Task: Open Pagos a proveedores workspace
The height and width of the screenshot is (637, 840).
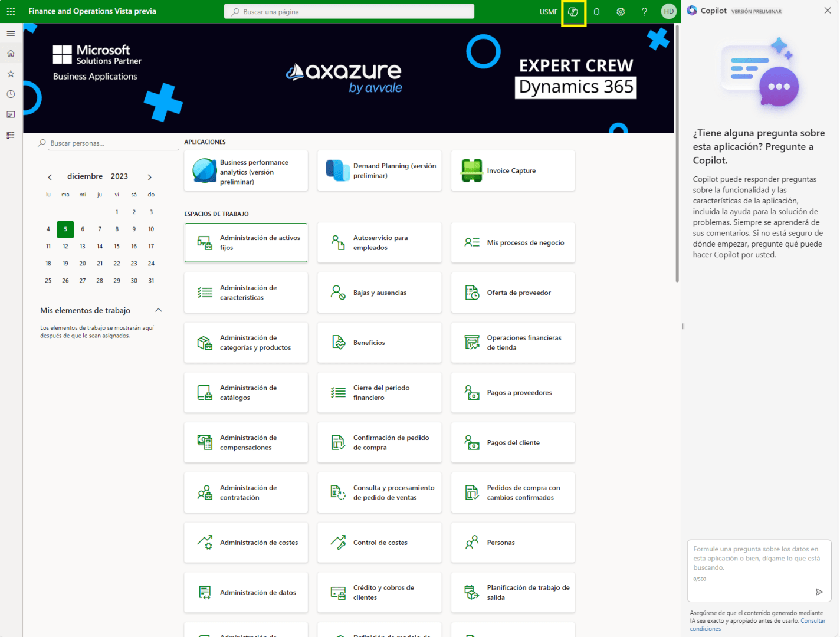Action: (x=513, y=393)
